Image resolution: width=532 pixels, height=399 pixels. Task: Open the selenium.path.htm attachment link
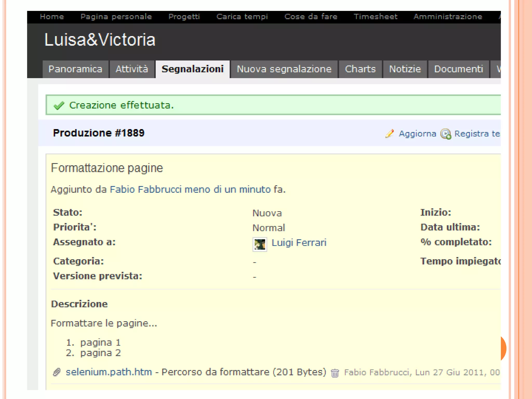pos(109,372)
